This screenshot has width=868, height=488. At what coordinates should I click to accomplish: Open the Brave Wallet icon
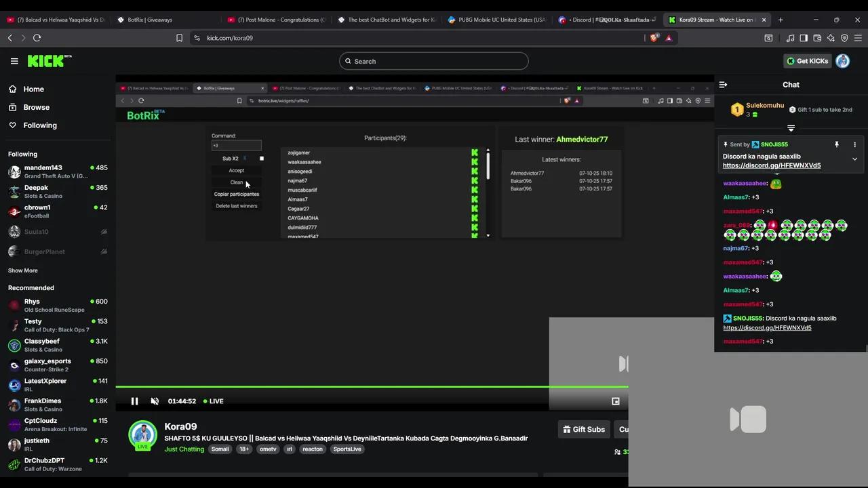pos(817,38)
